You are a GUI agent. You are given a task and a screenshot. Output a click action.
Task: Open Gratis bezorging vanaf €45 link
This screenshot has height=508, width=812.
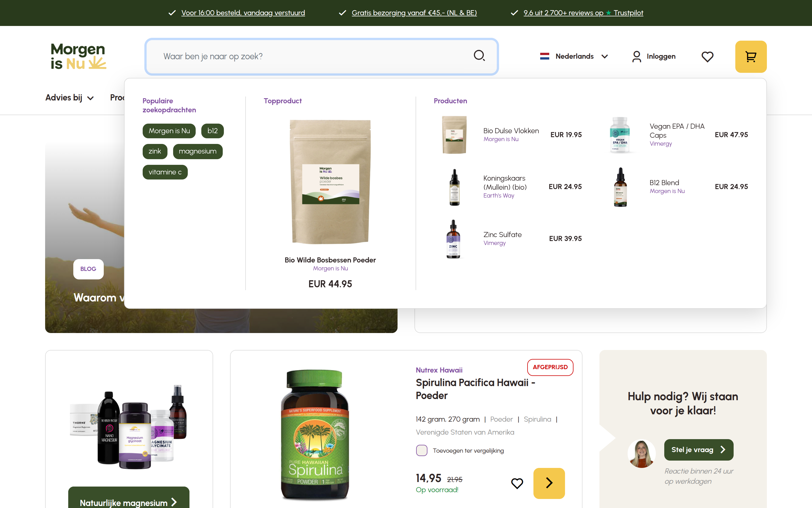pyautogui.click(x=414, y=13)
